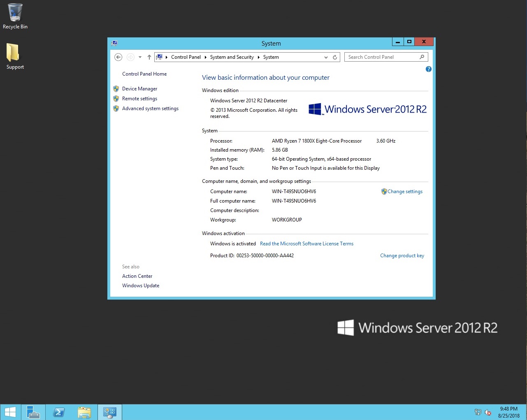Click shield icon beside Device Manager
Screen dimensions: 527x420
(x=116, y=89)
